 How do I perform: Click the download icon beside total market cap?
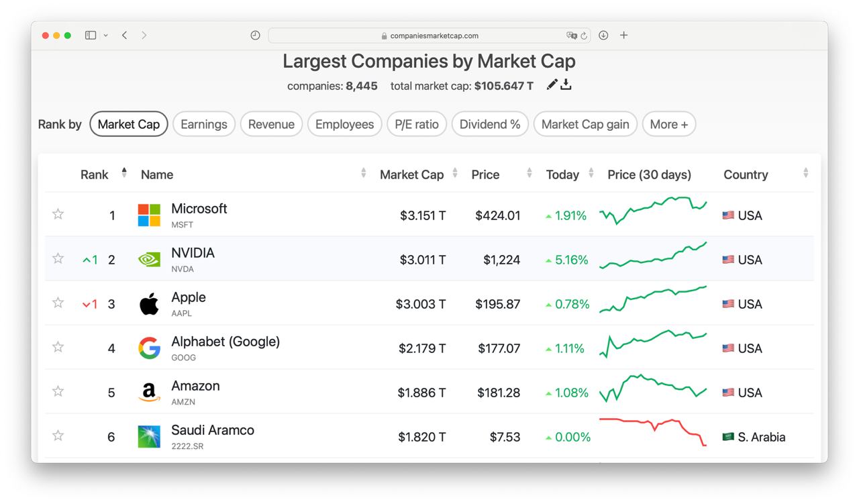tap(566, 85)
